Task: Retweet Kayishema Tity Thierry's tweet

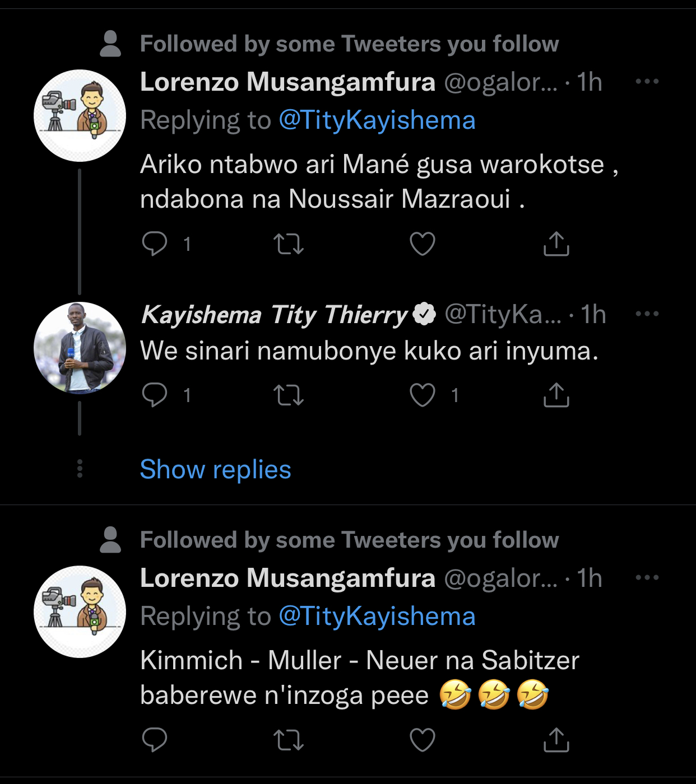Action: coord(289,395)
